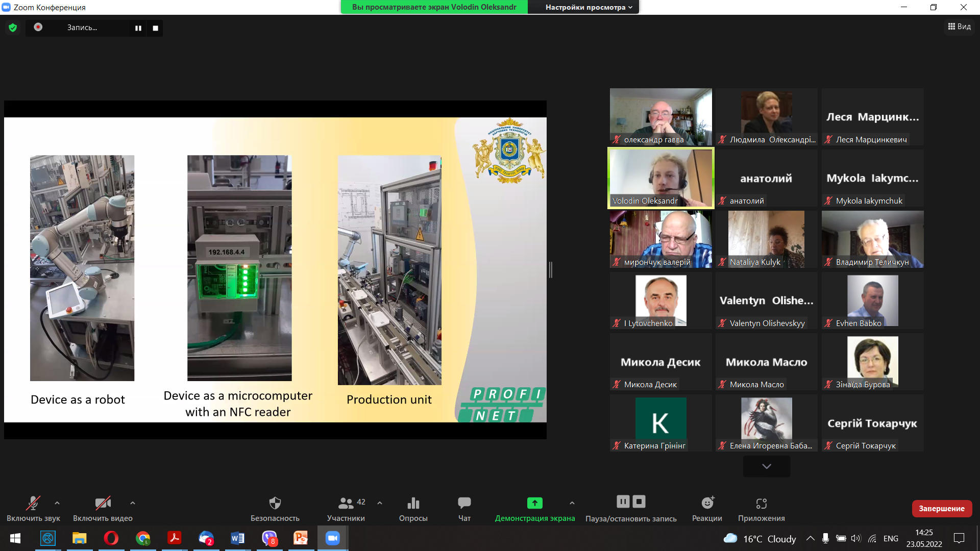This screenshot has width=980, height=551.
Task: Open the Polls icon
Action: 413,504
